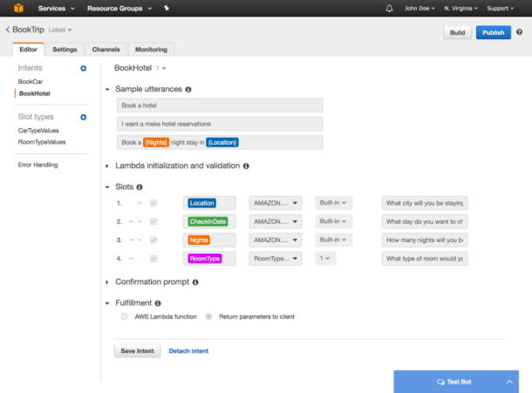Move Nights slot up
532x393 pixels.
click(x=132, y=240)
